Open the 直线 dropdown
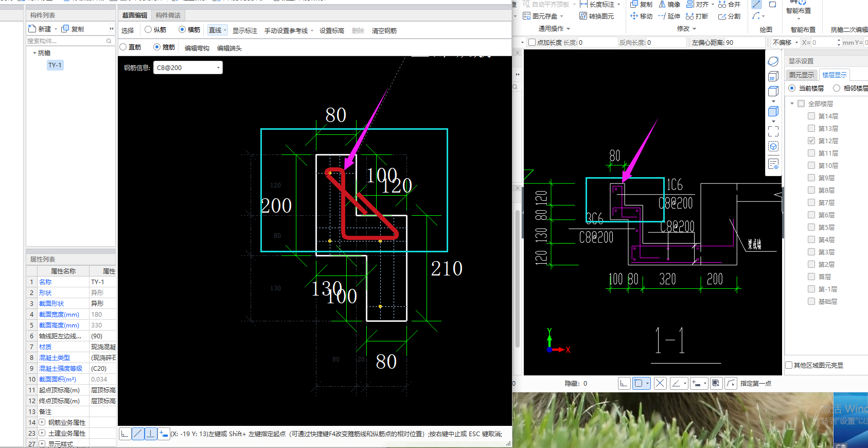This screenshot has height=448, width=868. [217, 30]
